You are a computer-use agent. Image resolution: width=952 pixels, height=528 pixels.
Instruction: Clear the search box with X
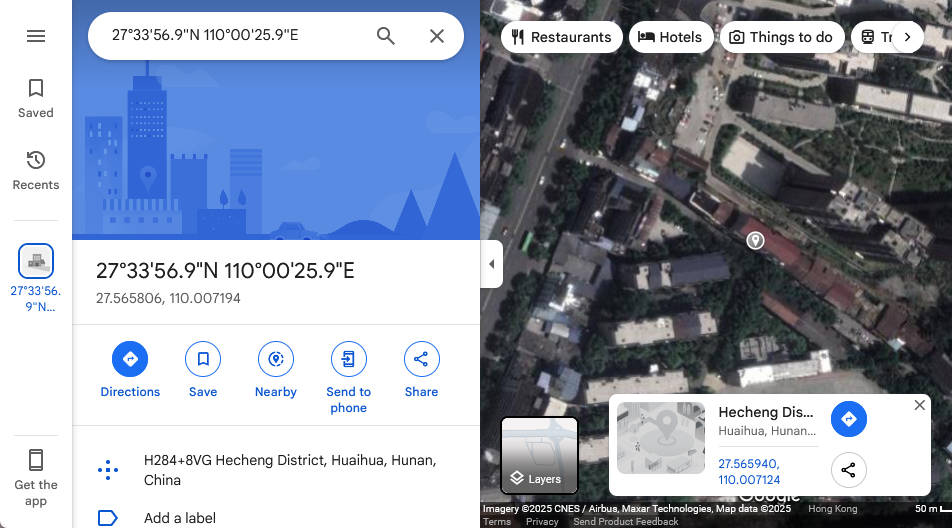(x=437, y=36)
